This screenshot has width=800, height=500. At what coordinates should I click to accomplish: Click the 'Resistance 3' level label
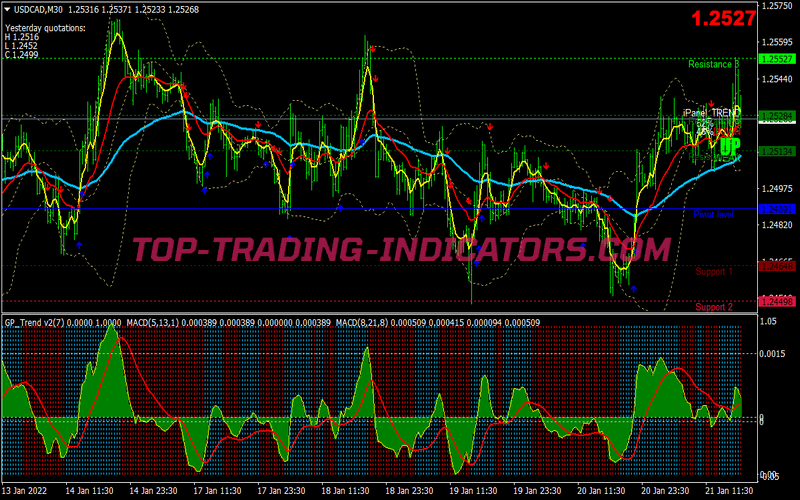pos(713,64)
